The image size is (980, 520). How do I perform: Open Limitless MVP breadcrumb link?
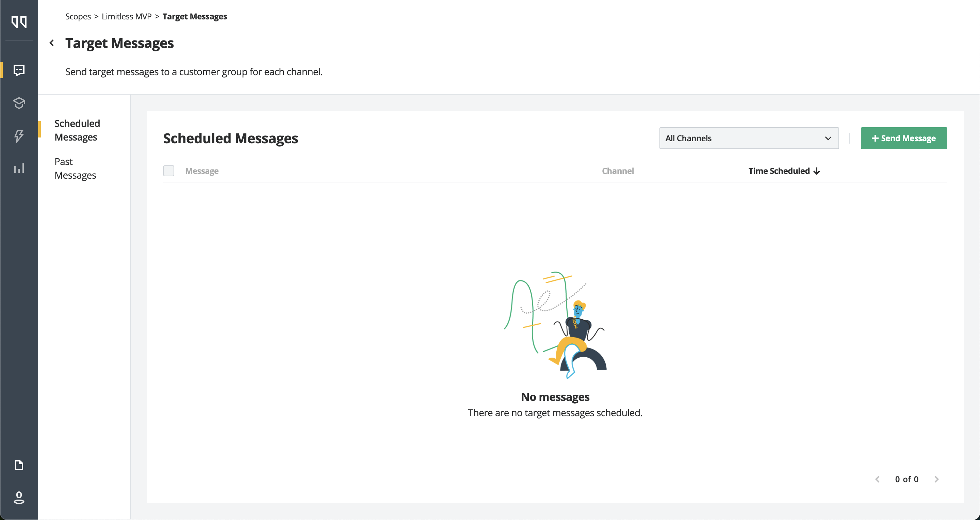(x=126, y=16)
